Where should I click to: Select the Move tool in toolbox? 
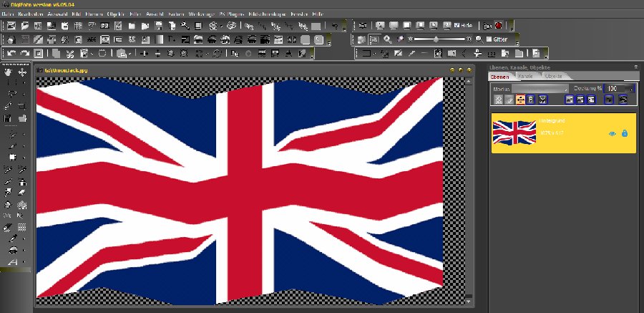22,72
